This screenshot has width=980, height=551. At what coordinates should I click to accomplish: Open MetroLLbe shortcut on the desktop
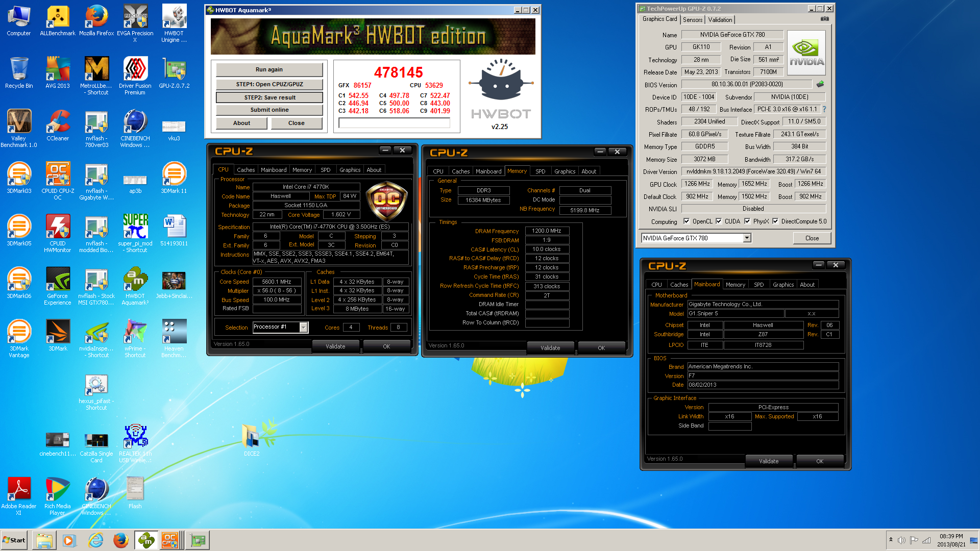point(96,76)
